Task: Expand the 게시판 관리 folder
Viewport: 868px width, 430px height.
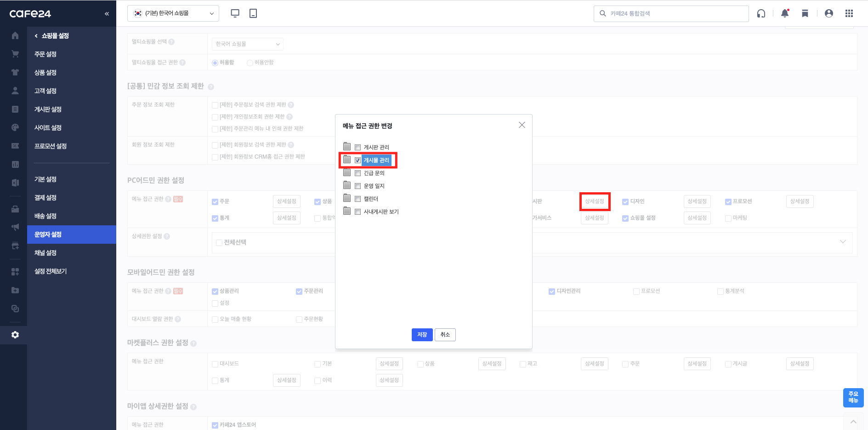Action: tap(347, 147)
